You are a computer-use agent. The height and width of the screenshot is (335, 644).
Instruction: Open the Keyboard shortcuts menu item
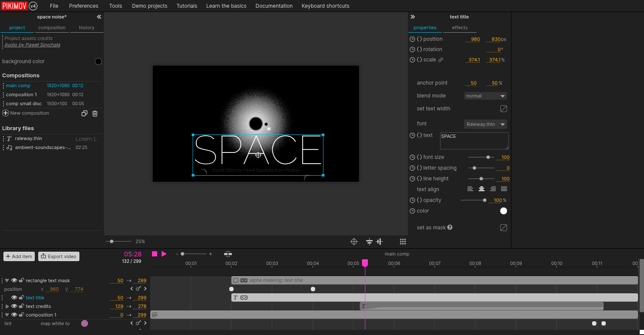(x=325, y=6)
